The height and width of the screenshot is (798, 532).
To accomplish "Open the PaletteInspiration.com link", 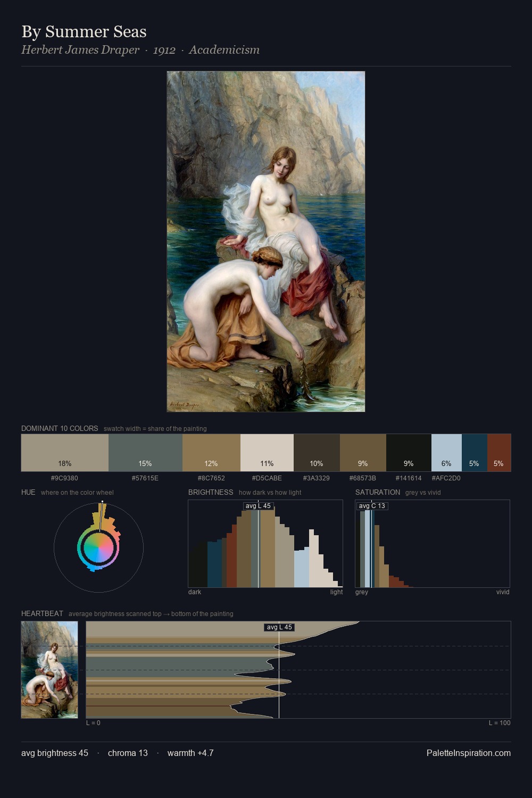I will pos(469,753).
